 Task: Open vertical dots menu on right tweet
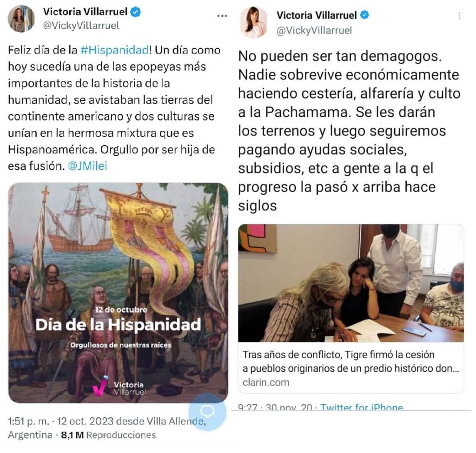pyautogui.click(x=459, y=16)
